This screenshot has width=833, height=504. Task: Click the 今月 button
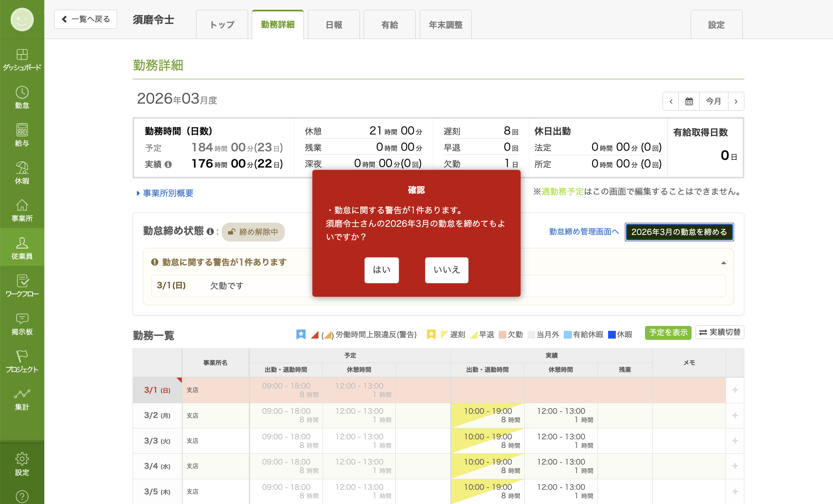(x=713, y=101)
